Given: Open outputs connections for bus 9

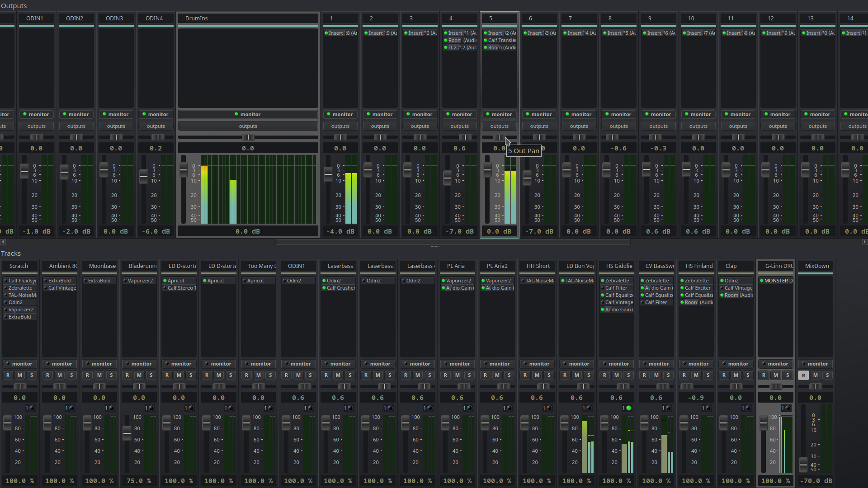Looking at the screenshot, I should point(658,126).
